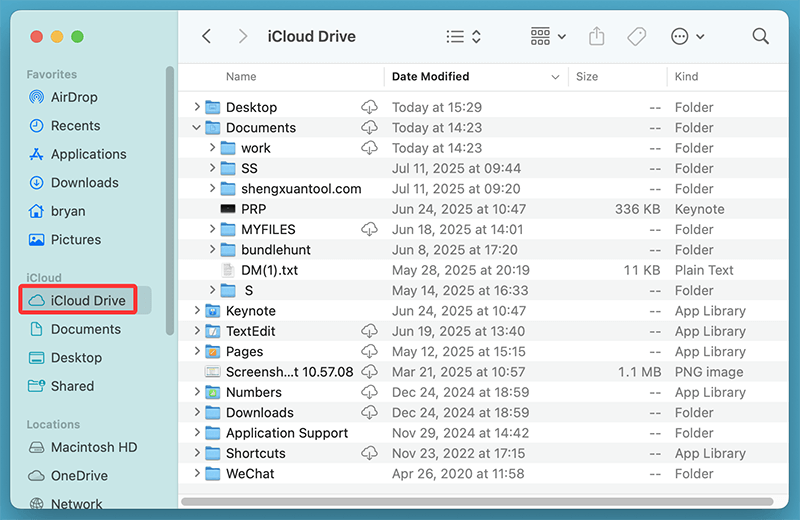Collapse the Documents folder row
The height and width of the screenshot is (520, 800).
[196, 128]
